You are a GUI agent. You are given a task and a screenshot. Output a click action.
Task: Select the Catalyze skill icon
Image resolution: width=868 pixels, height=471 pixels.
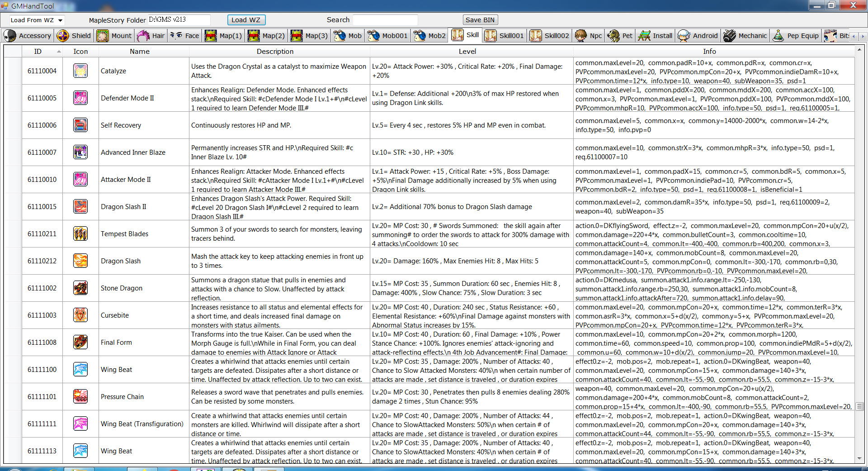click(x=80, y=71)
